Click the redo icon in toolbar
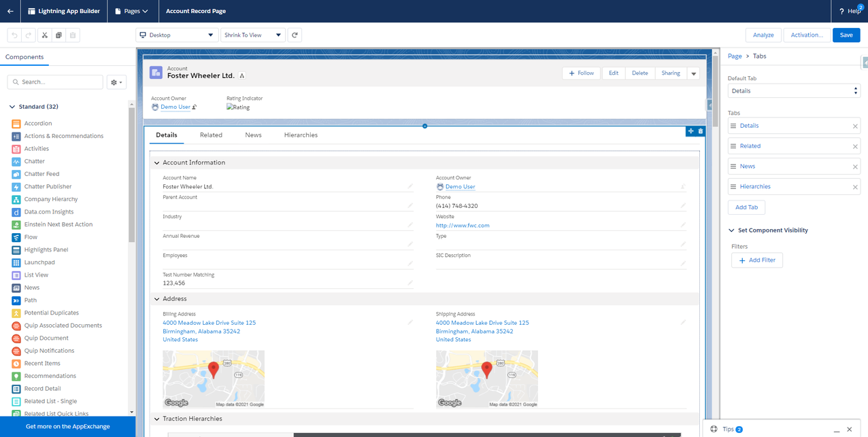 pos(28,35)
